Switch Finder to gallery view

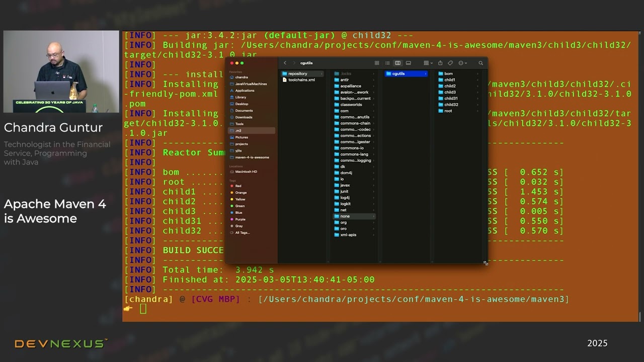408,63
